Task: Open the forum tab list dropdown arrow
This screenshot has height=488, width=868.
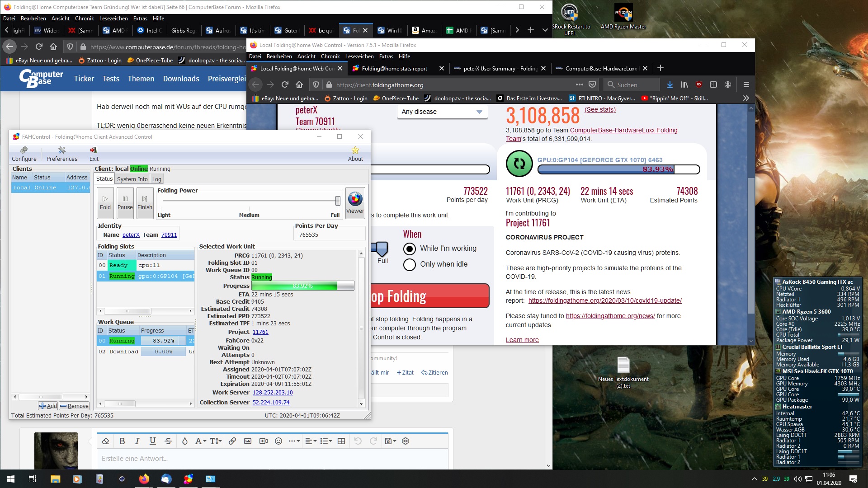Action: tap(545, 30)
